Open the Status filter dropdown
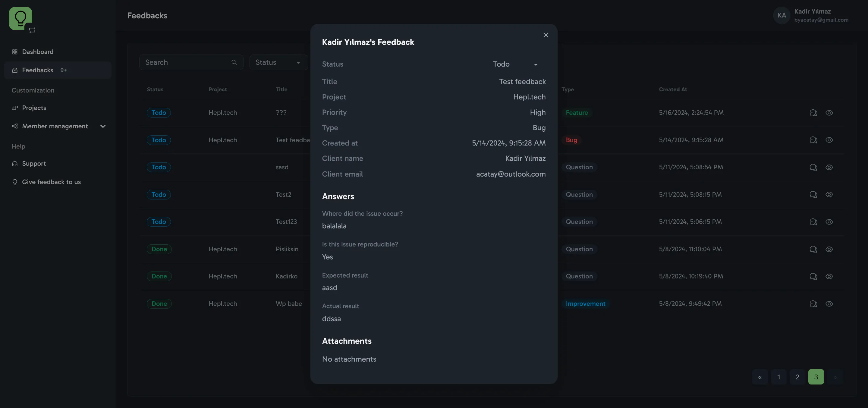Screen dimensions: 868x408 [279, 62]
